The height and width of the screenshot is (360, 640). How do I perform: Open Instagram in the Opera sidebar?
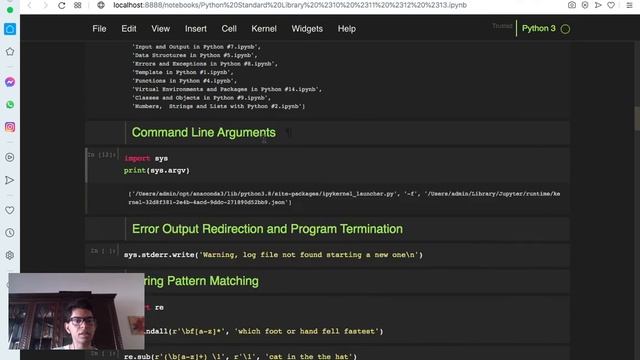tap(10, 127)
